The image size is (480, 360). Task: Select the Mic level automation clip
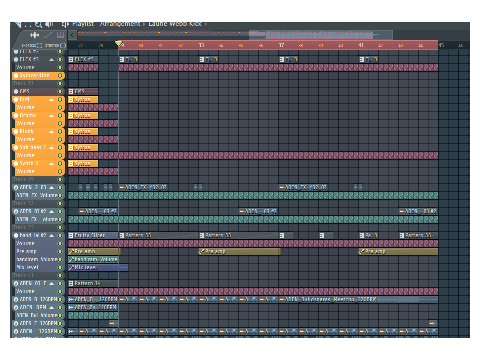coord(98,267)
